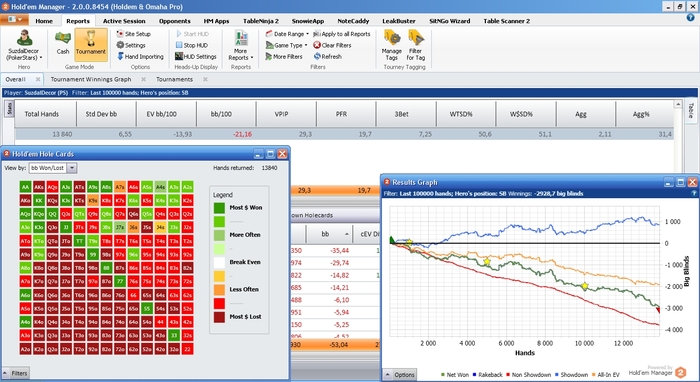
Task: Select Tournament Winnings Graph report tab
Action: pos(91,79)
